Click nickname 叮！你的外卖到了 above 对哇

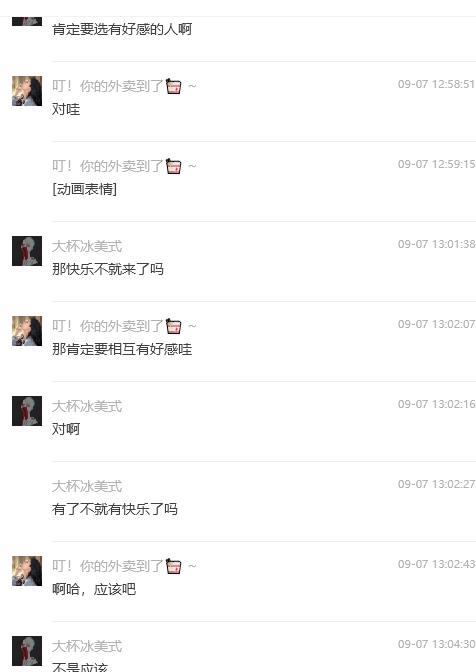(108, 86)
